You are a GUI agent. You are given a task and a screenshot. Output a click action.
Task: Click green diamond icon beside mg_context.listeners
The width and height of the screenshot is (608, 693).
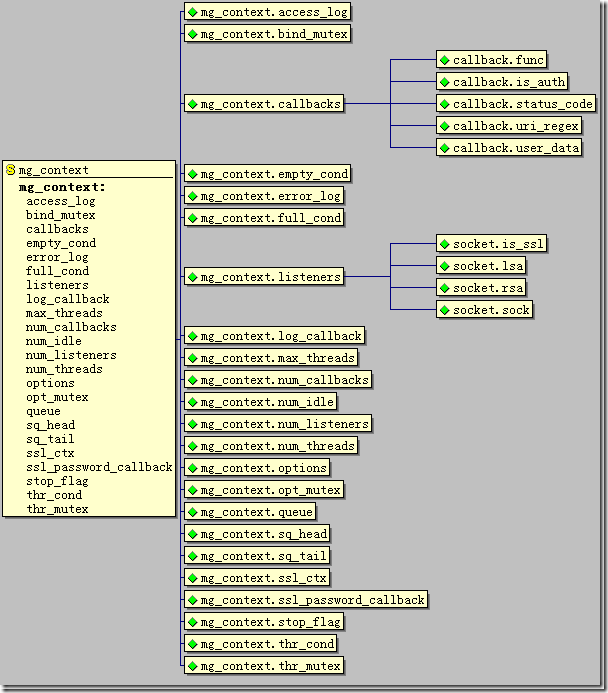(193, 277)
